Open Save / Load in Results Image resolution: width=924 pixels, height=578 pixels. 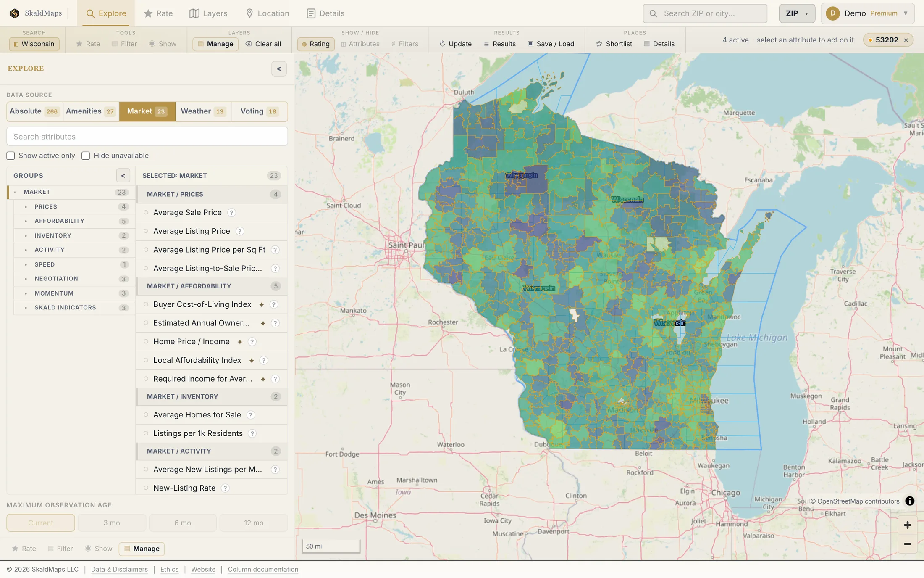pos(551,44)
